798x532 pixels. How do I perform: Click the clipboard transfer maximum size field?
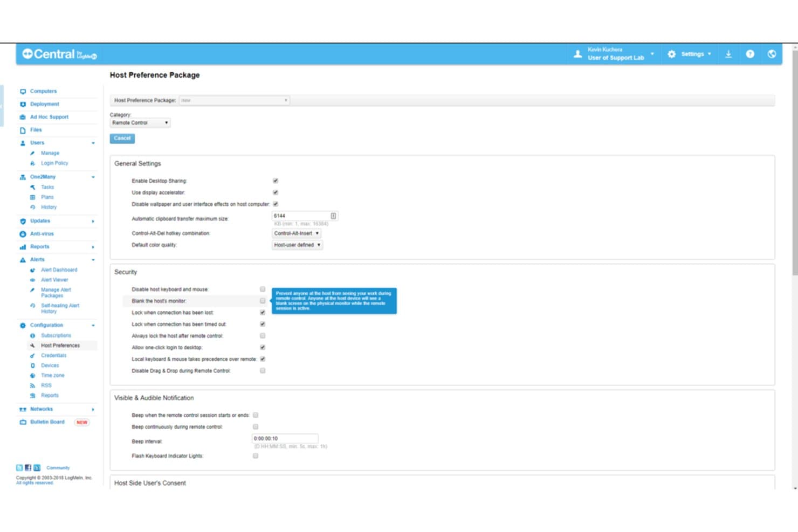click(305, 216)
